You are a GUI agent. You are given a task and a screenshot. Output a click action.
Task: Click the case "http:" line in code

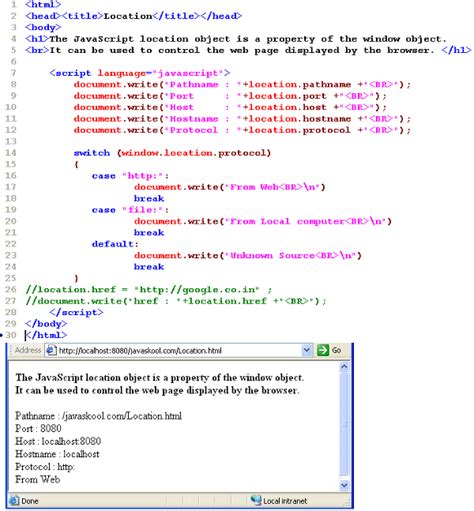tap(130, 176)
